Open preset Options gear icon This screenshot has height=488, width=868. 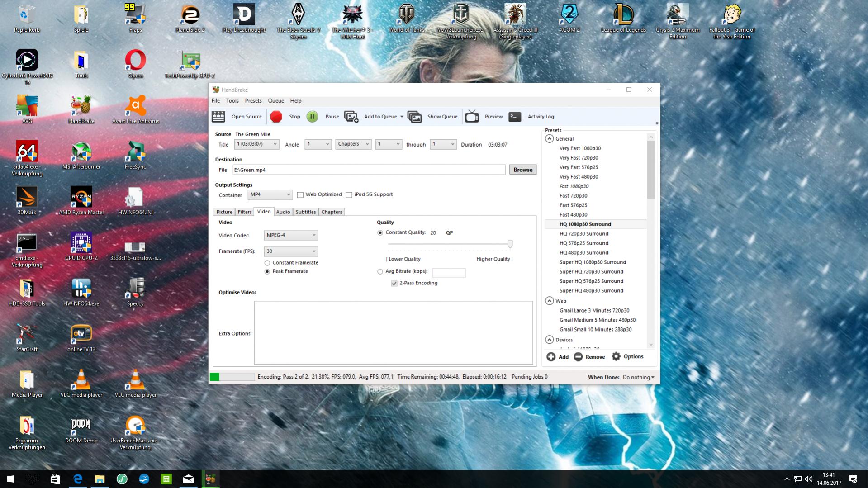616,356
